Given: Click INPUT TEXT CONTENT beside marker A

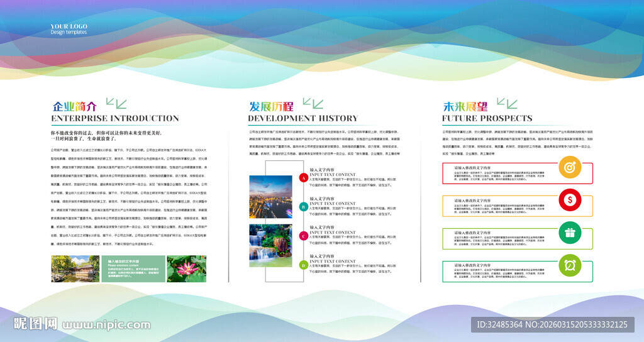Looking at the screenshot, I should point(333,175).
